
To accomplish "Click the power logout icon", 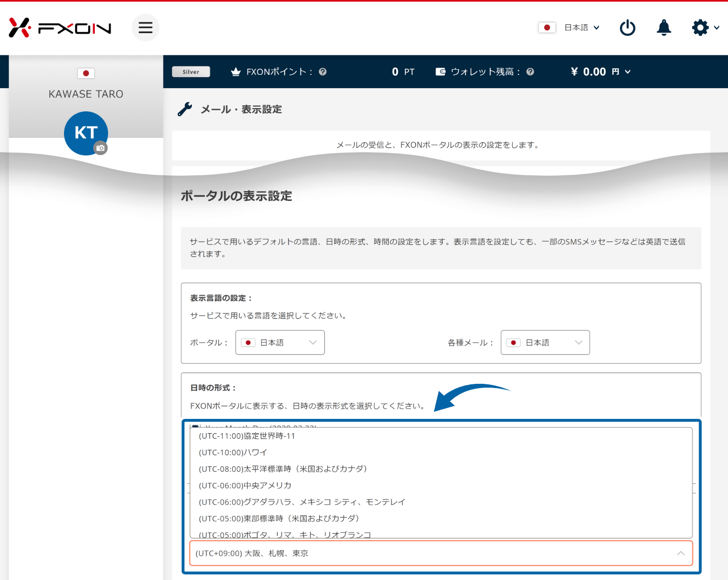I will coord(628,27).
